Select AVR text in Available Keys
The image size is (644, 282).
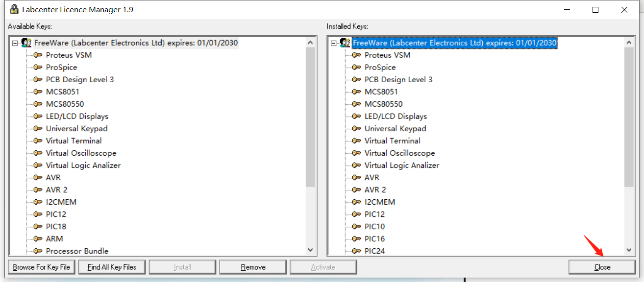(53, 177)
